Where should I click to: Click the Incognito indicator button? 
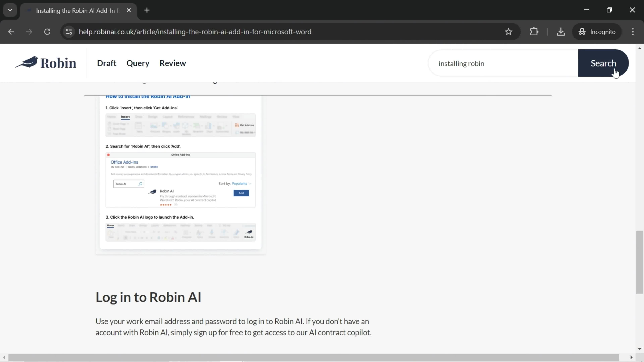597,32
